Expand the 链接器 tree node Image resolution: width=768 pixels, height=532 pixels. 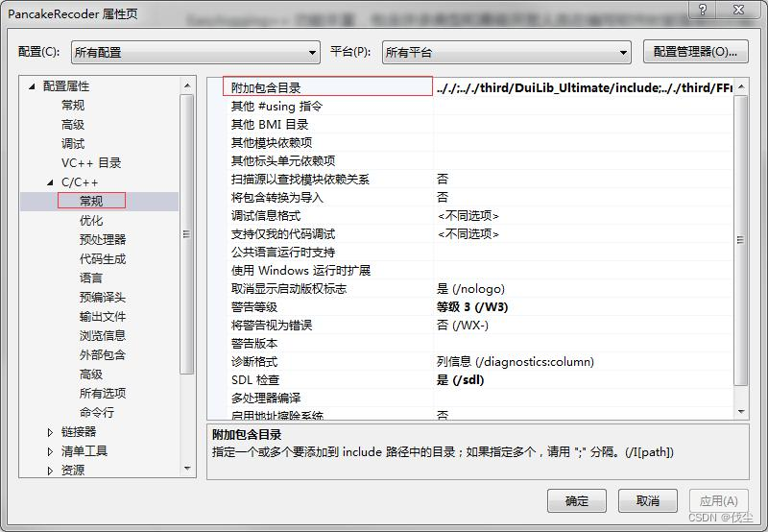[50, 432]
